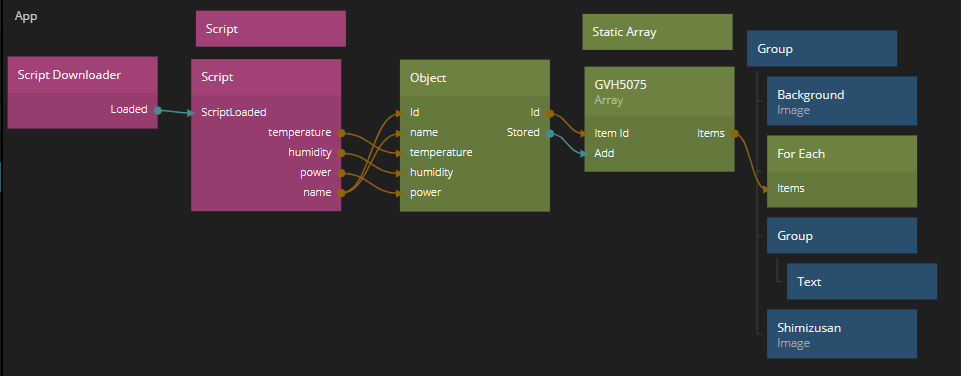Viewport: 961px width, 376px height.
Task: Select the Script node header above ScriptLoaded
Action: [265, 77]
